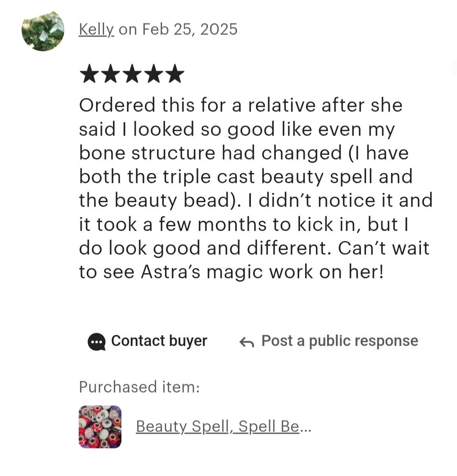Image resolution: width=457 pixels, height=476 pixels.
Task: Click the fifth and last rating star
Action: click(175, 74)
